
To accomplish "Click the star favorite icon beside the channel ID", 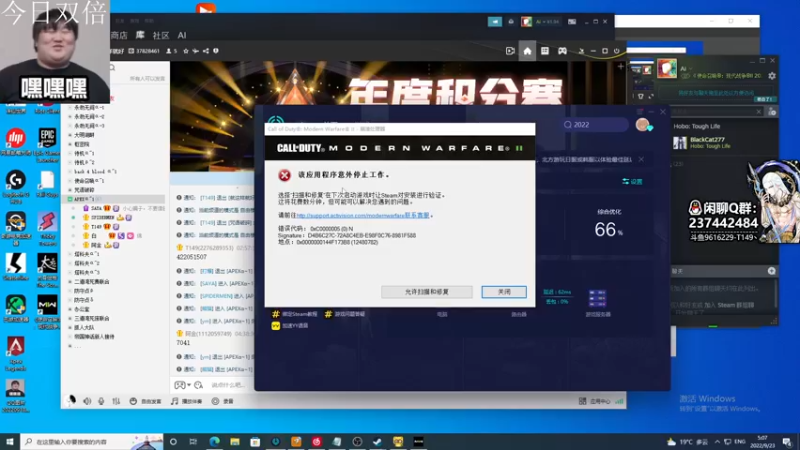I will click(x=186, y=51).
